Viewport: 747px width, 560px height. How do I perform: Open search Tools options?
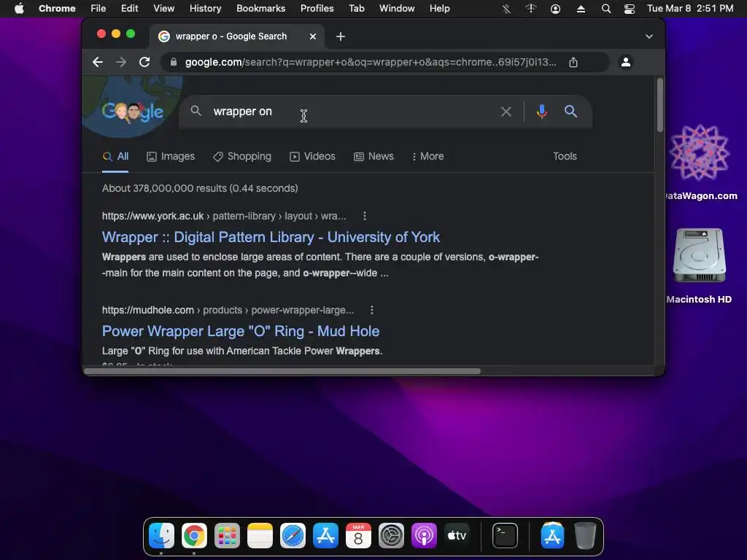click(x=565, y=157)
